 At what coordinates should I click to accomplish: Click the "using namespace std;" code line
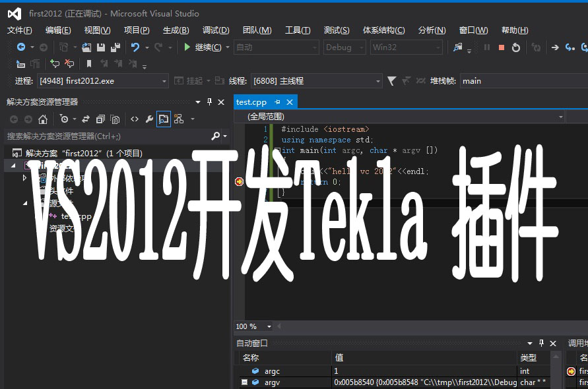(x=327, y=140)
